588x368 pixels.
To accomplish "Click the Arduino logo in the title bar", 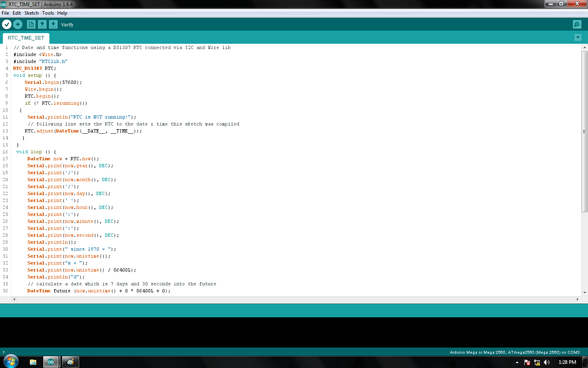I will 3,4.
